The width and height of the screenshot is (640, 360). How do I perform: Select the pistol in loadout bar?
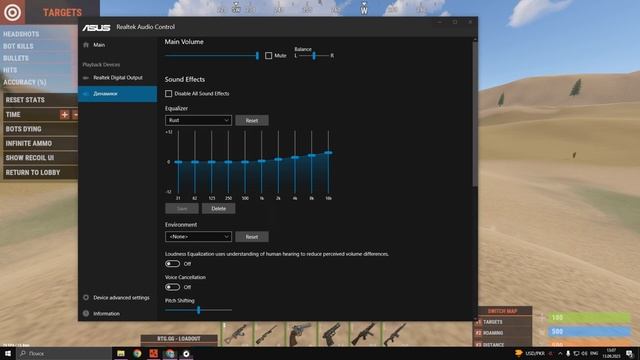[333, 334]
